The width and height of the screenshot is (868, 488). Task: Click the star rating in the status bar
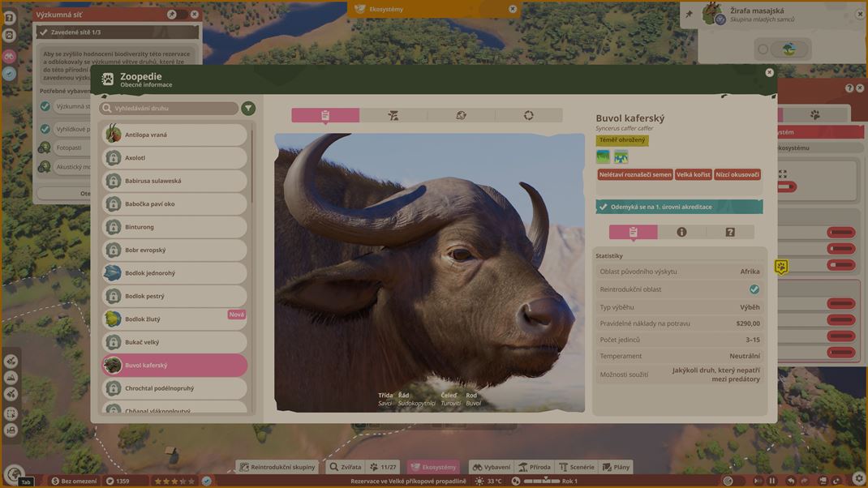[x=174, y=482]
